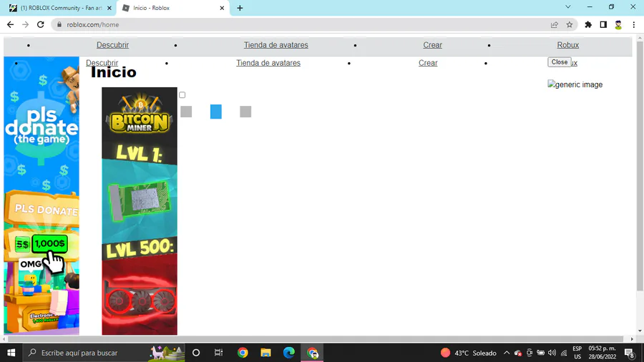Open the Chrome profile avatar
The width and height of the screenshot is (644, 362).
point(618,24)
